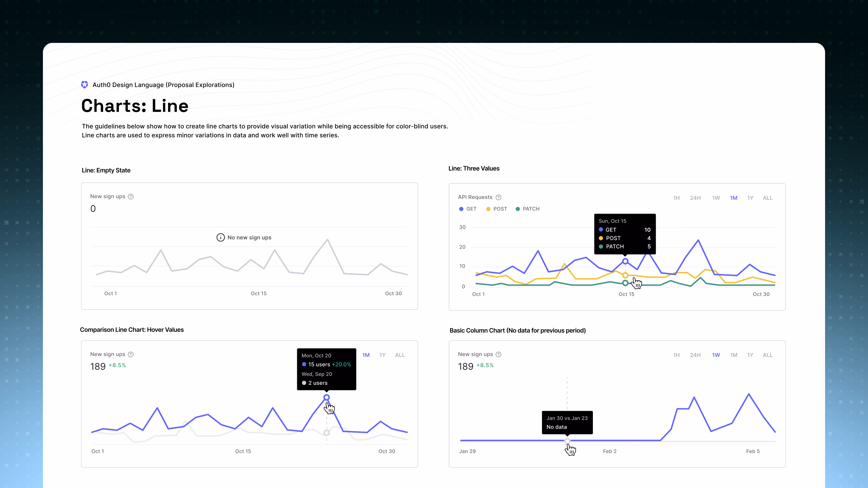Click the Sun, Oct 15 tooltip
Viewport: 868px width, 488px height.
point(625,234)
